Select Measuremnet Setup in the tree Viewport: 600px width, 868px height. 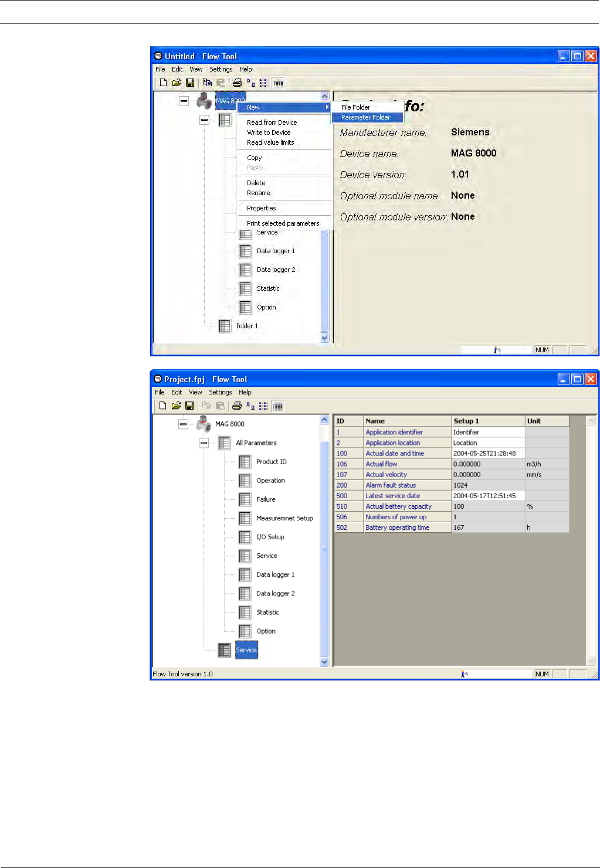[x=284, y=518]
